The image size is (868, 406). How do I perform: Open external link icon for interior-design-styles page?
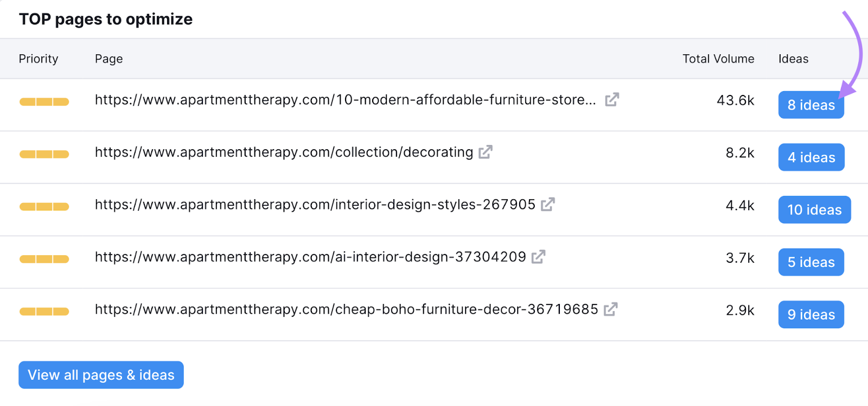(x=548, y=205)
